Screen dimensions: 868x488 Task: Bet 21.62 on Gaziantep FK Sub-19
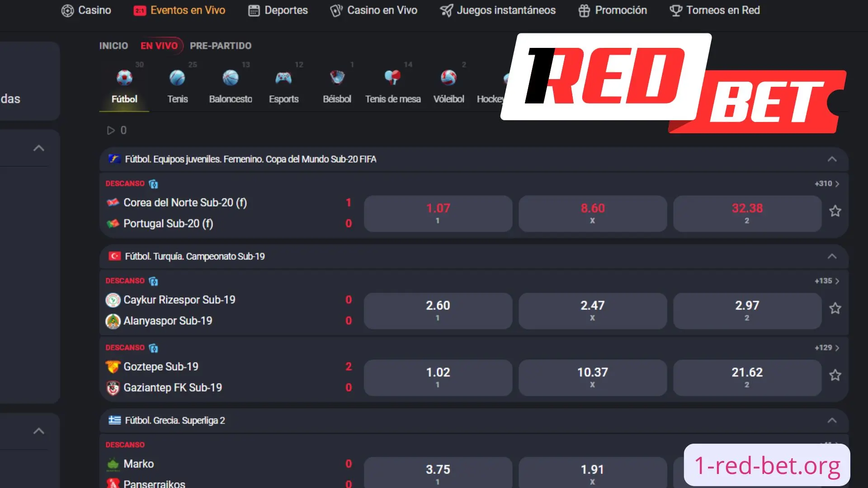coord(747,378)
